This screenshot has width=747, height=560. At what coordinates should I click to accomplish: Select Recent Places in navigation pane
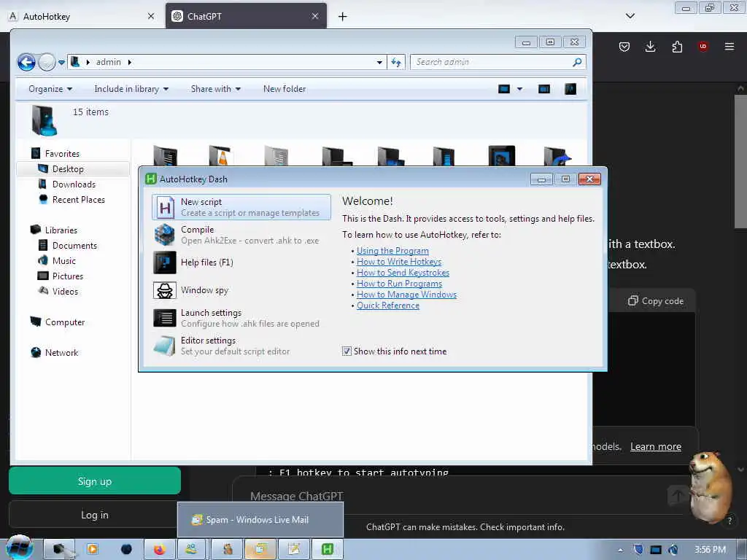coord(79,200)
